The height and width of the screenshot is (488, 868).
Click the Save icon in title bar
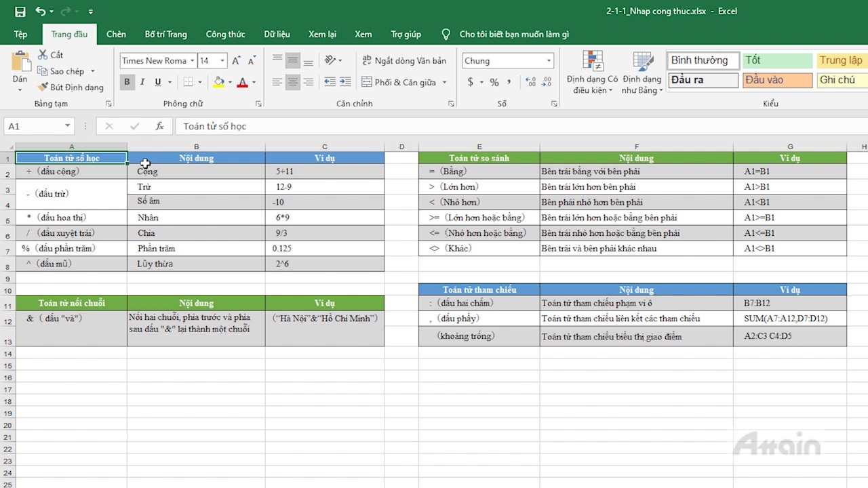click(20, 12)
